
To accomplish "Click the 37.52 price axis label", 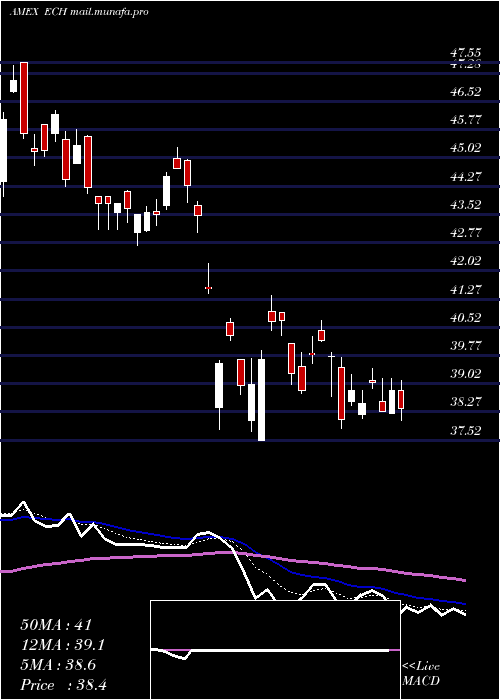I will pos(466,431).
